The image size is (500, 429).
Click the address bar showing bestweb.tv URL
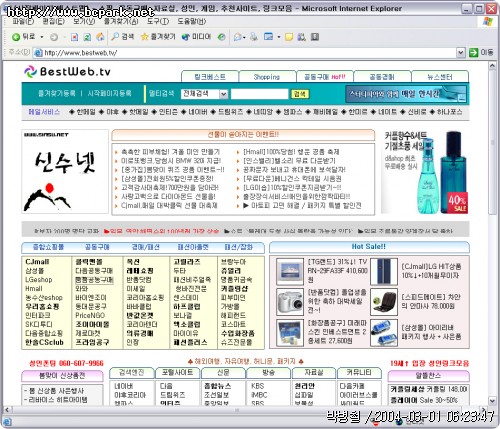point(245,53)
